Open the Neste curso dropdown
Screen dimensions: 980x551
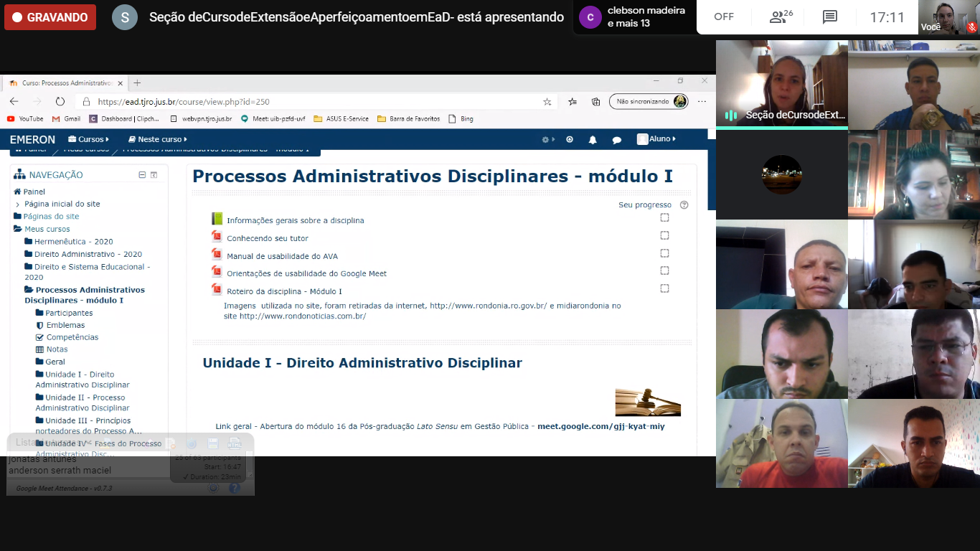click(x=157, y=139)
